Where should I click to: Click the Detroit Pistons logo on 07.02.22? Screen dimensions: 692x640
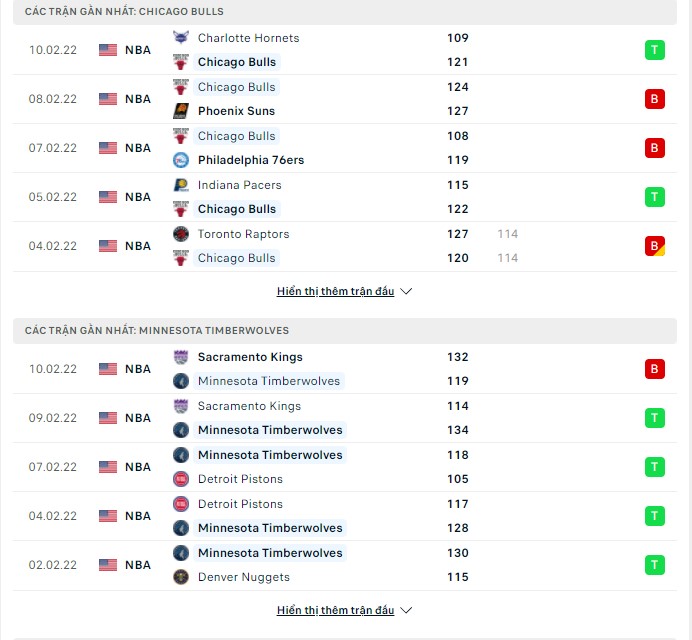pyautogui.click(x=181, y=479)
